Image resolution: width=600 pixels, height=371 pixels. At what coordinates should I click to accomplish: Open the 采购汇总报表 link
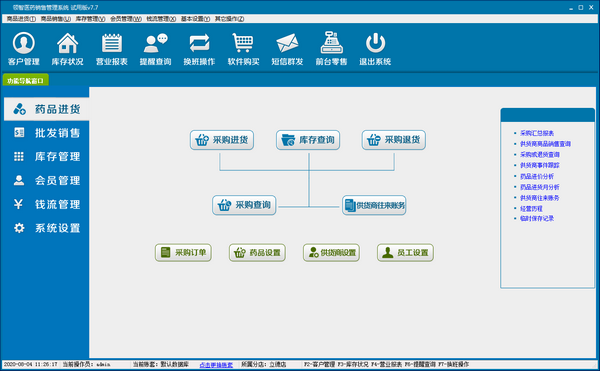coord(537,133)
